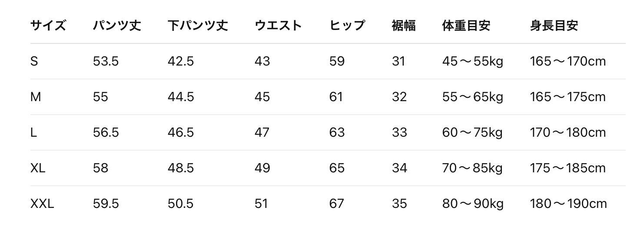
Task: Click the 45～55kg weight range
Action: point(472,62)
